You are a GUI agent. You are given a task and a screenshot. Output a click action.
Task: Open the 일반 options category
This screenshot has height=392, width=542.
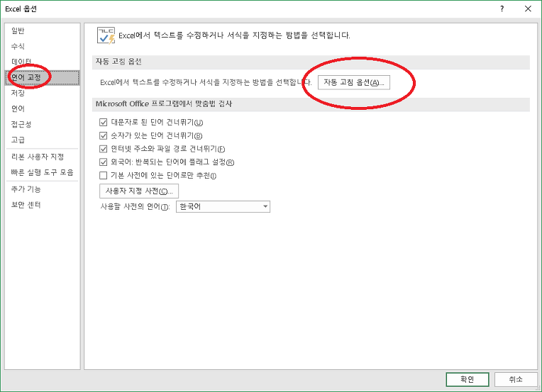(x=18, y=30)
